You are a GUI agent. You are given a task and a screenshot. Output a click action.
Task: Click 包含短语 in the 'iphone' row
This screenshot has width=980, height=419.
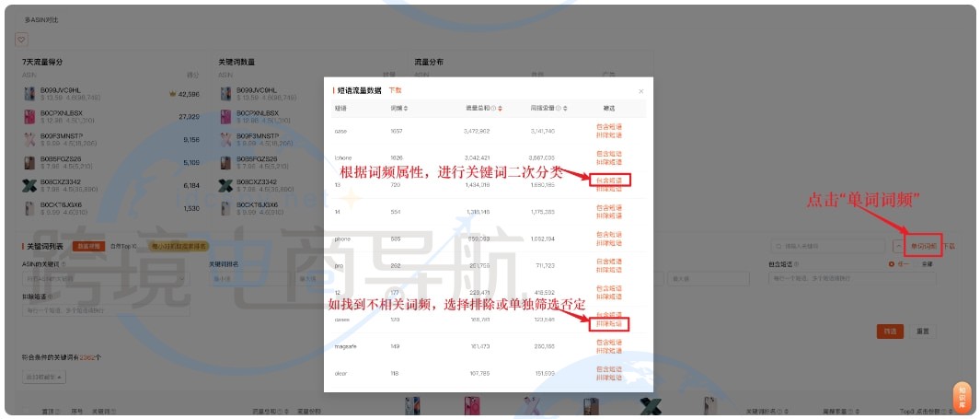click(609, 154)
